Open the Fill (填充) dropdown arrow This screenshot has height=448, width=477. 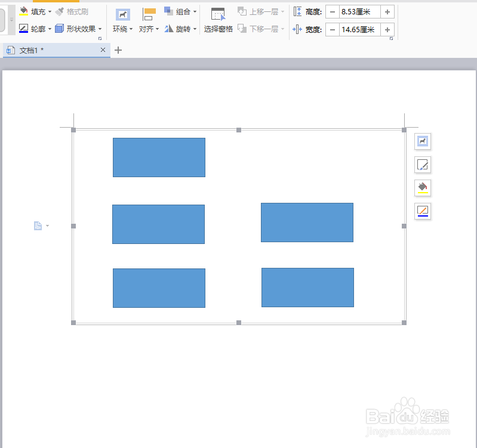50,11
